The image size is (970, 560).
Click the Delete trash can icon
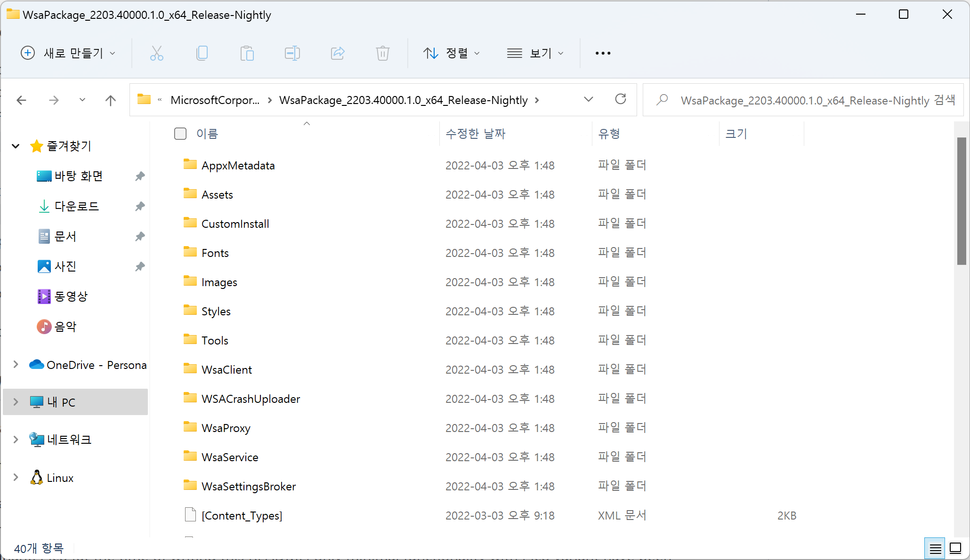click(x=382, y=53)
